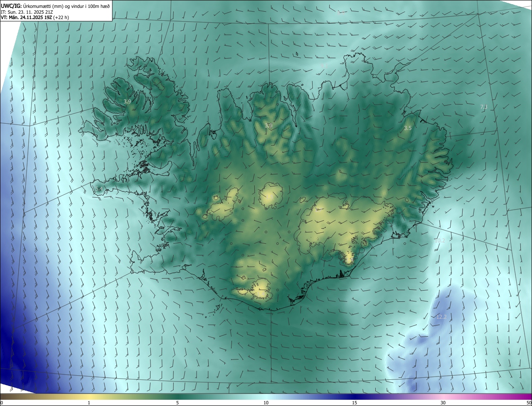Click the 10.2 value label off southeast coast
The height and width of the screenshot is (406, 532).
[x=439, y=241]
